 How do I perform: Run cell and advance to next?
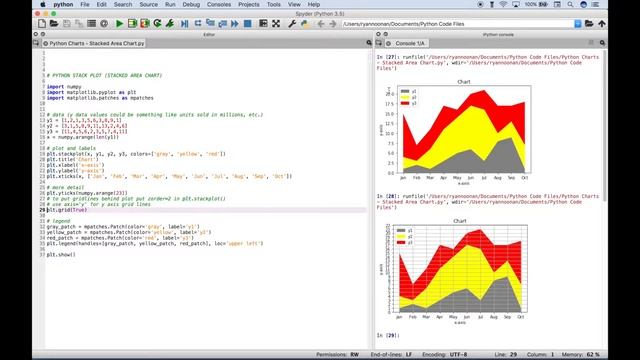pos(144,24)
